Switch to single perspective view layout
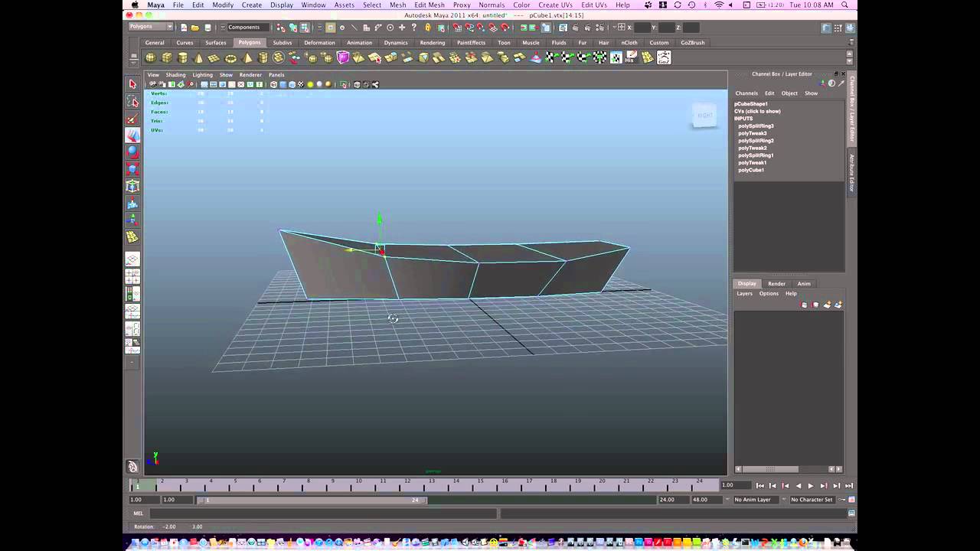The width and height of the screenshot is (980, 551). pyautogui.click(x=132, y=259)
